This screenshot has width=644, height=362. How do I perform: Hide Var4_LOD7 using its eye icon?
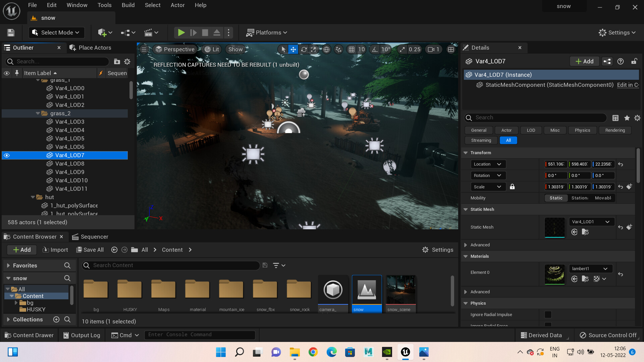coord(7,155)
